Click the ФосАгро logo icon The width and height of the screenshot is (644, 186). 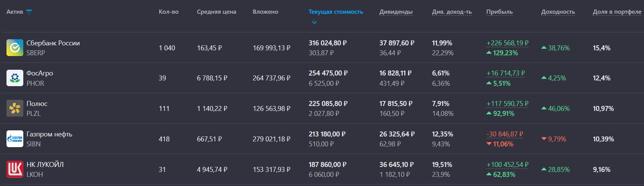click(x=15, y=78)
